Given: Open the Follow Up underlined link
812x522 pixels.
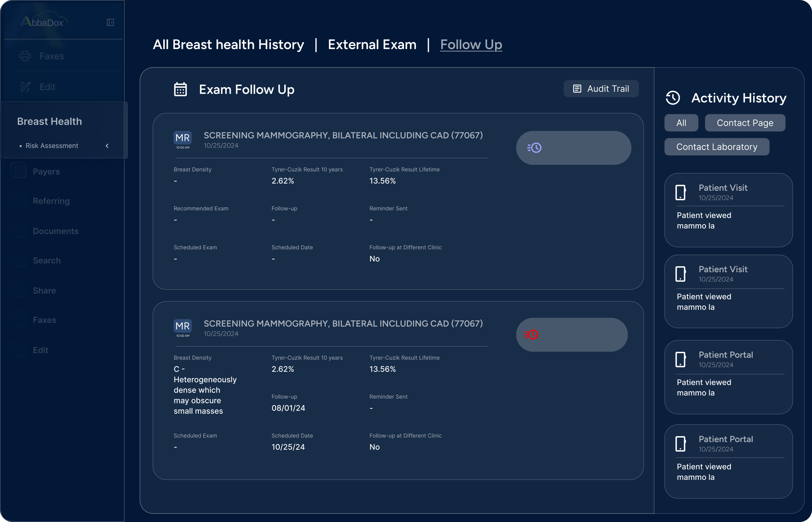Looking at the screenshot, I should (471, 45).
